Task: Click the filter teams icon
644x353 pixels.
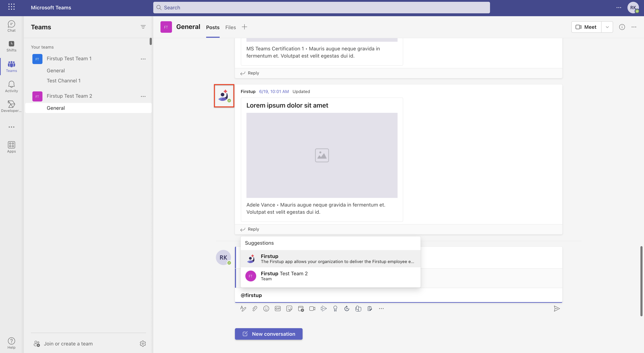Action: (143, 27)
